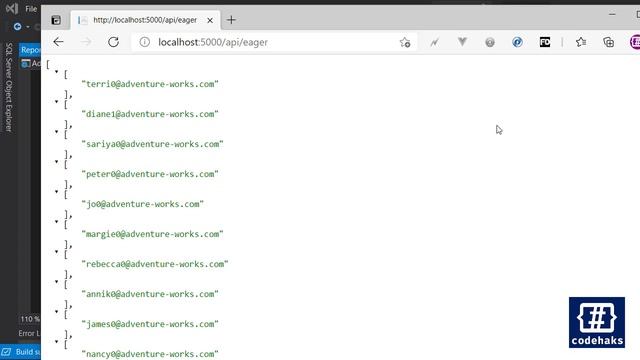This screenshot has width=640, height=360.
Task: Minimize the browser window
Action: coord(612,14)
